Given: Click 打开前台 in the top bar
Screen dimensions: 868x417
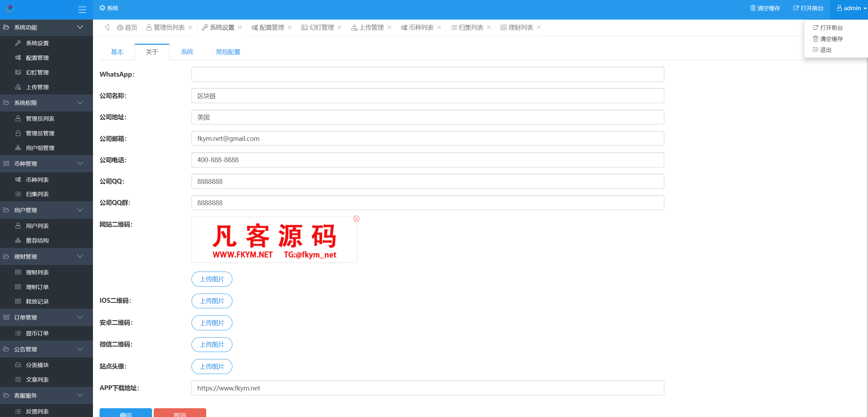Looking at the screenshot, I should click(x=808, y=8).
